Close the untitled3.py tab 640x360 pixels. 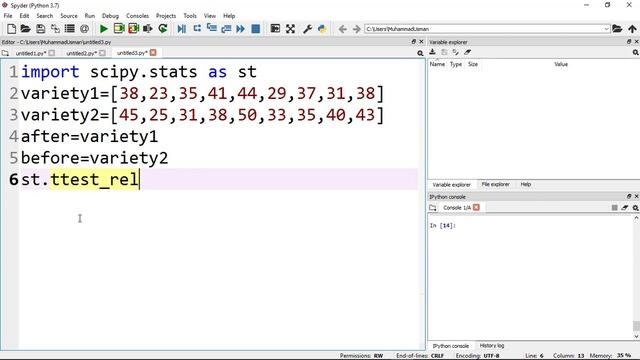pos(153,53)
